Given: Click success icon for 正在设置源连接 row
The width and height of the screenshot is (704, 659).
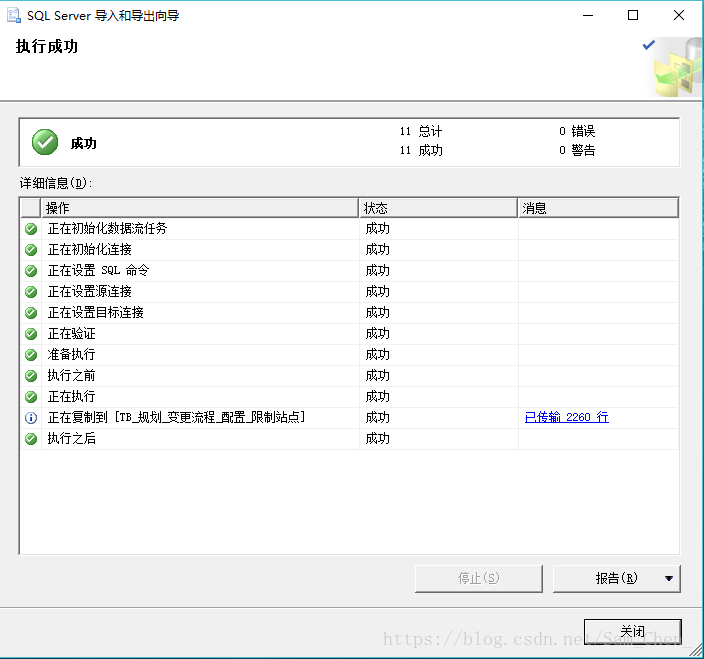Looking at the screenshot, I should coord(31,292).
